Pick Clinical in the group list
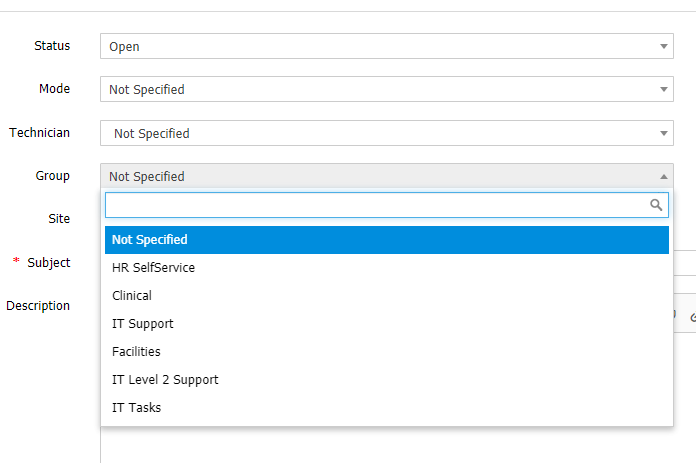This screenshot has height=463, width=696. pyautogui.click(x=132, y=296)
